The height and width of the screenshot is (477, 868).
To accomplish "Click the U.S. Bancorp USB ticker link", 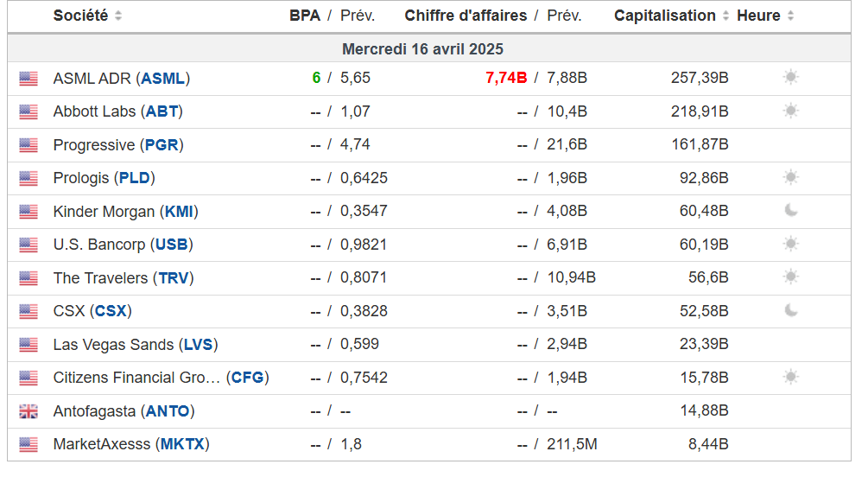I will [171, 245].
